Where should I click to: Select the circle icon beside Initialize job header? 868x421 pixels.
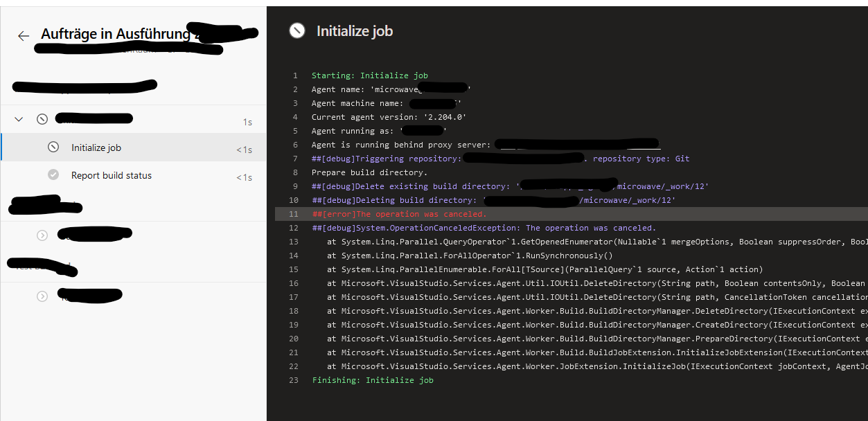pos(297,30)
